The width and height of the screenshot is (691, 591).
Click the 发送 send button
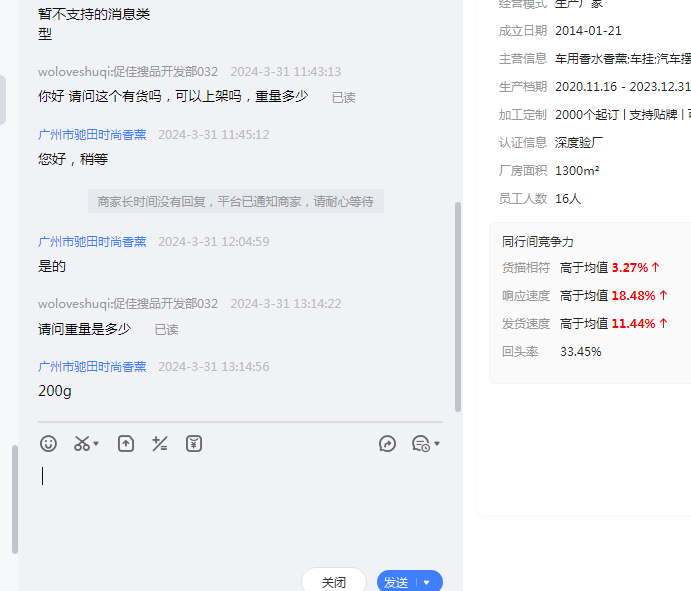coord(396,582)
